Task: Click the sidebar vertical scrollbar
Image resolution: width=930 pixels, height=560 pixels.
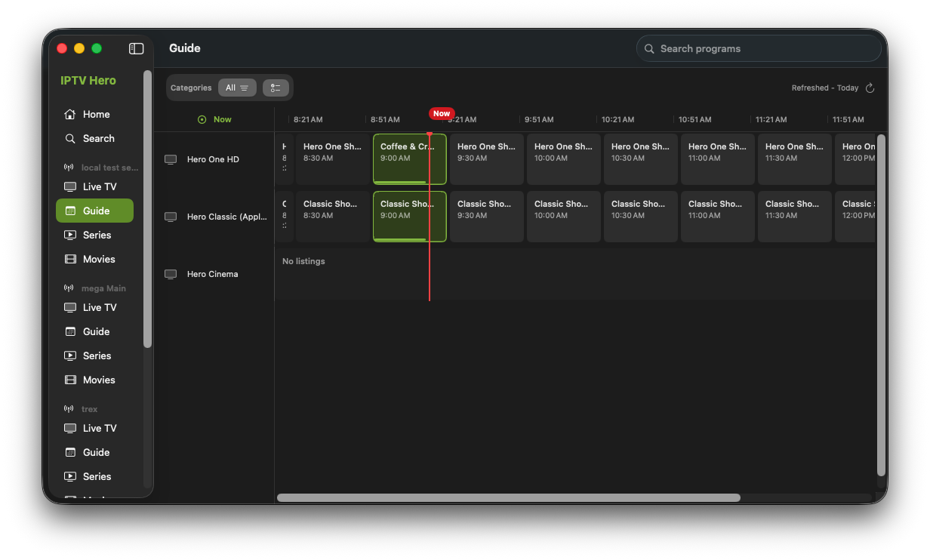Action: click(x=148, y=209)
